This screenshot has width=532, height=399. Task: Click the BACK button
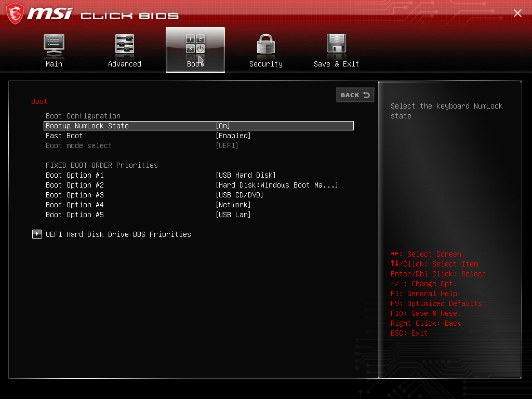[355, 95]
